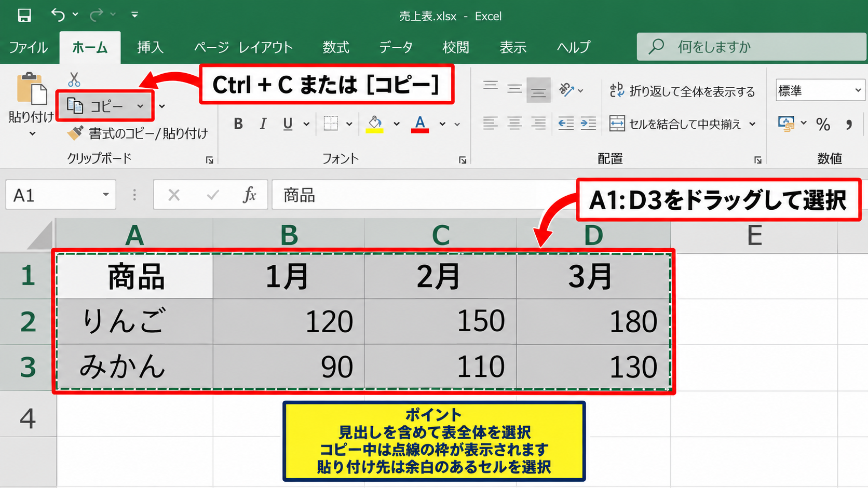This screenshot has width=868, height=488.
Task: Change text orientation with the angled icon
Action: 566,90
